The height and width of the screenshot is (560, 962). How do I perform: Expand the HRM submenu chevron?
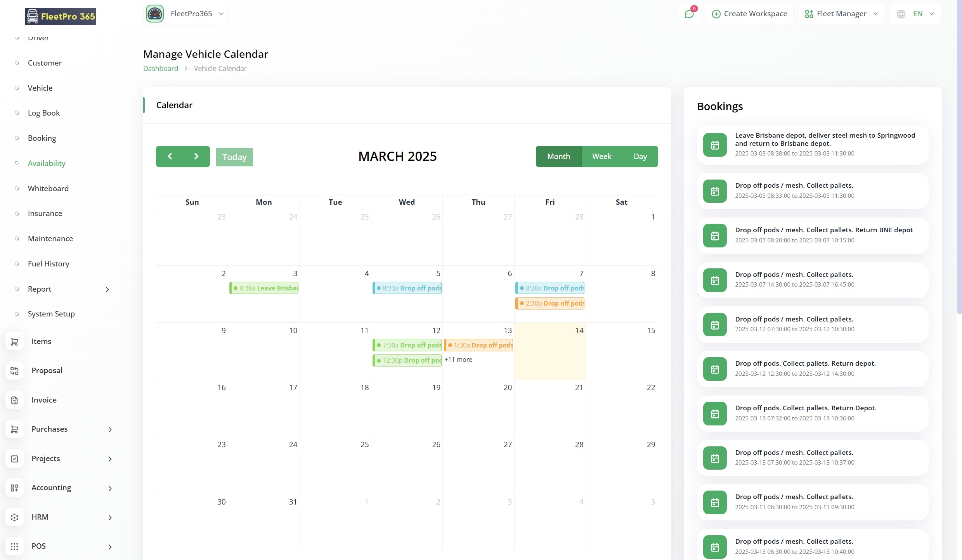110,518
